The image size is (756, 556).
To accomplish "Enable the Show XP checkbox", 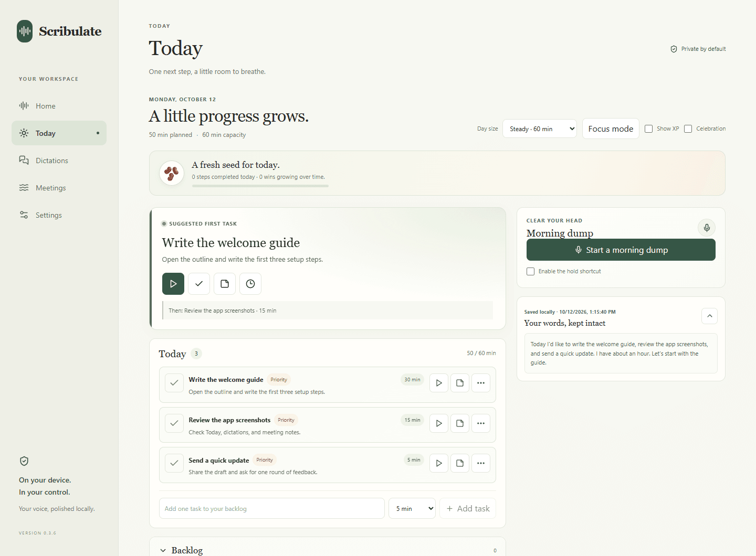I will (x=649, y=129).
